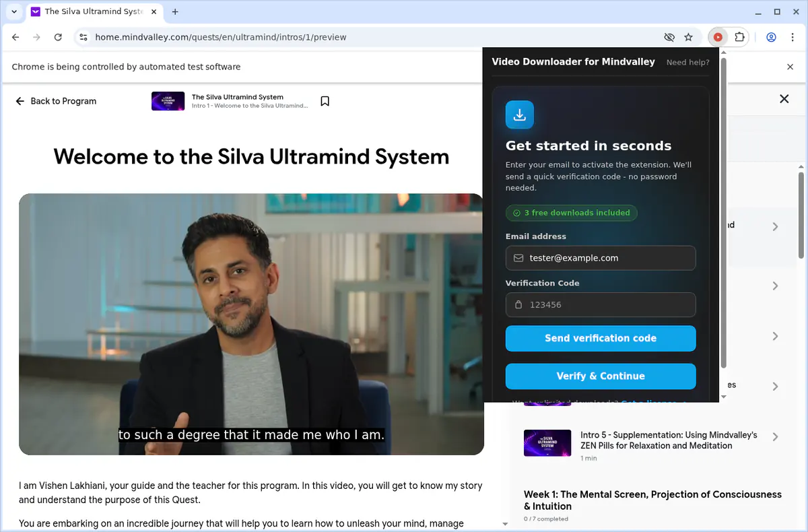Image resolution: width=808 pixels, height=532 pixels.
Task: Expand the Intro 5 Supplementation lesson chevron
Action: point(775,437)
